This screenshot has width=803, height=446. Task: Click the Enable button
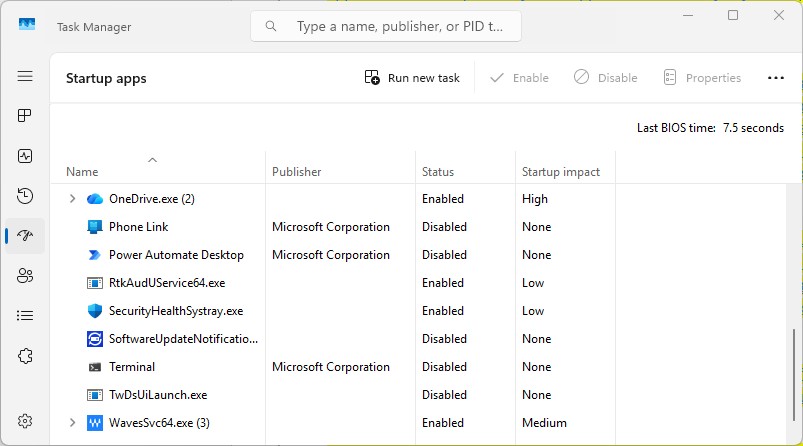point(519,78)
